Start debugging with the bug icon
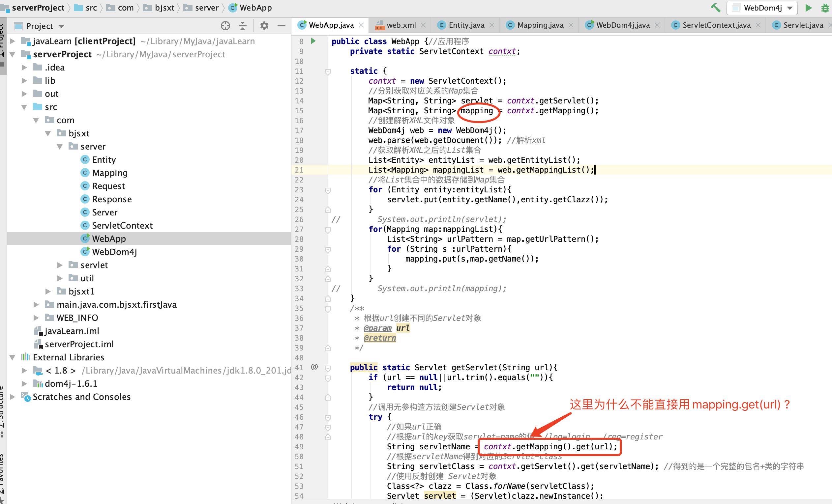Image resolution: width=832 pixels, height=504 pixels. (826, 8)
